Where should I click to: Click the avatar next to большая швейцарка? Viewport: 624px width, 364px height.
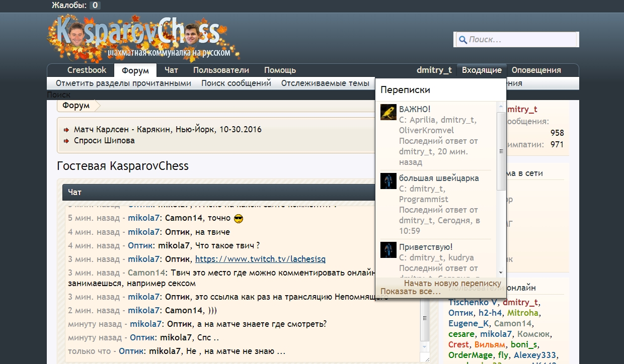[x=388, y=181]
